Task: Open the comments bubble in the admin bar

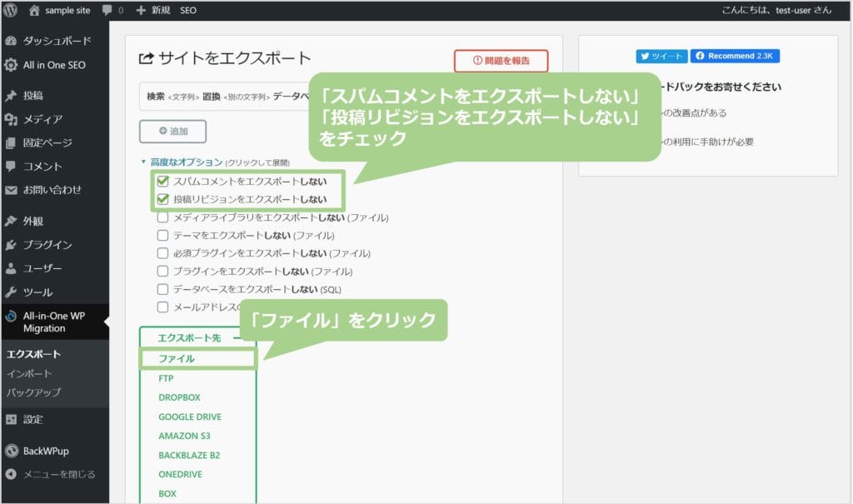Action: pos(108,11)
